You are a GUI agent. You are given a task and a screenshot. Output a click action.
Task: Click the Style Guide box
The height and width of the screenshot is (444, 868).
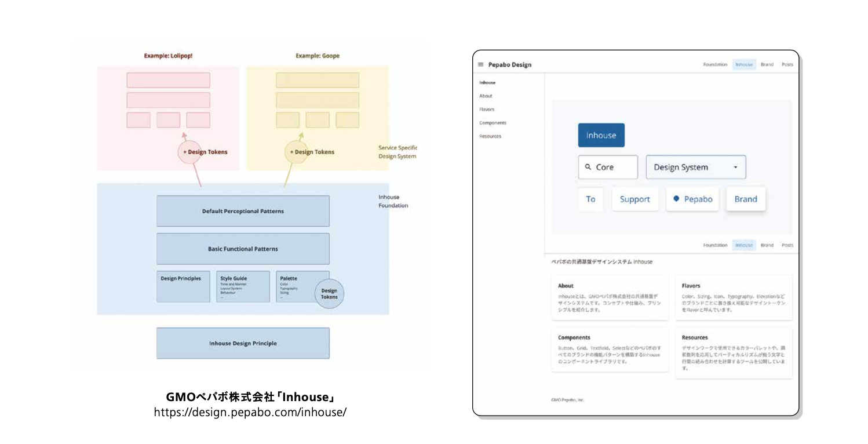click(x=243, y=286)
